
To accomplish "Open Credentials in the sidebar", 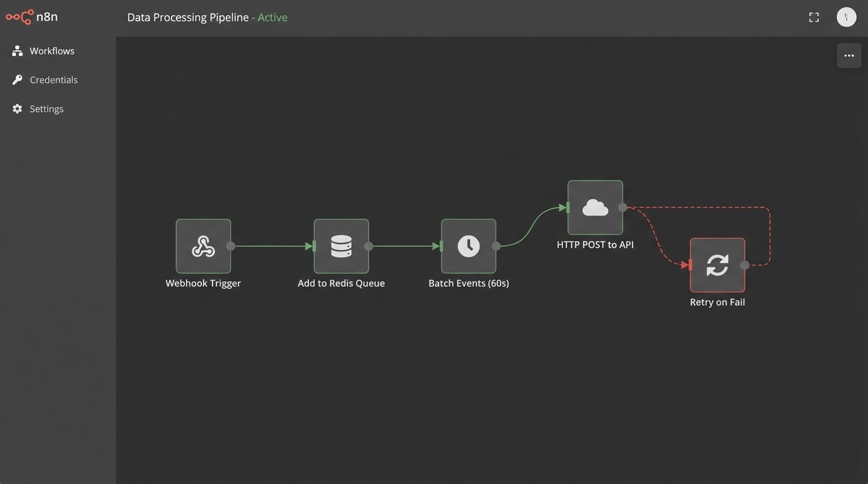I will tap(54, 80).
